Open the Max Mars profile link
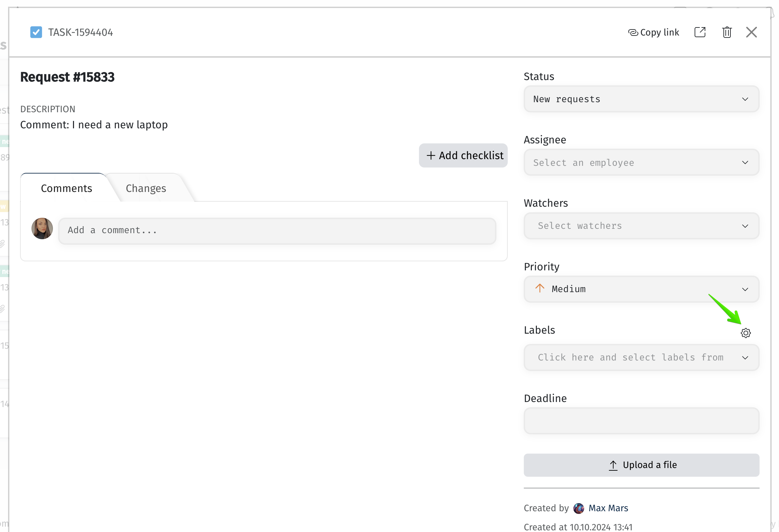Screen dimensions: 779x532 [x=608, y=508]
